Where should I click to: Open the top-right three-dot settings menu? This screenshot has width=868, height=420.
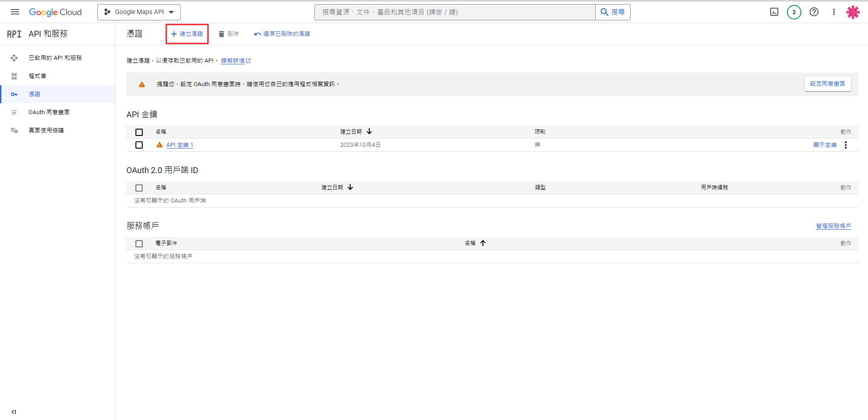click(x=834, y=12)
